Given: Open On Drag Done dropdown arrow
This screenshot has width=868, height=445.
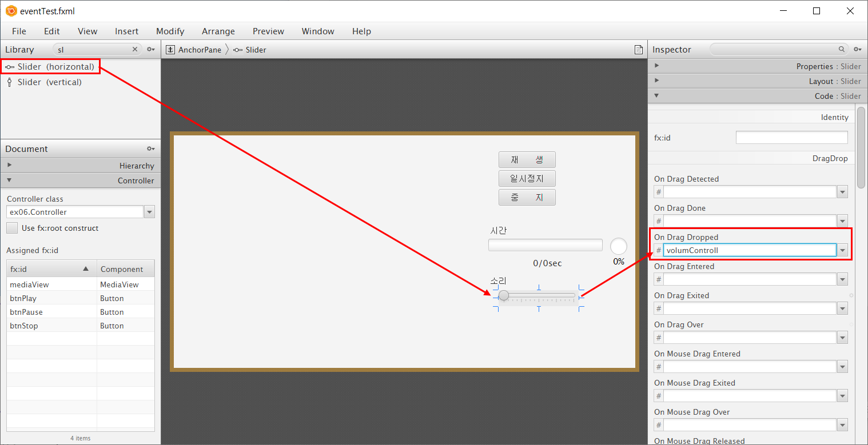Looking at the screenshot, I should 842,221.
